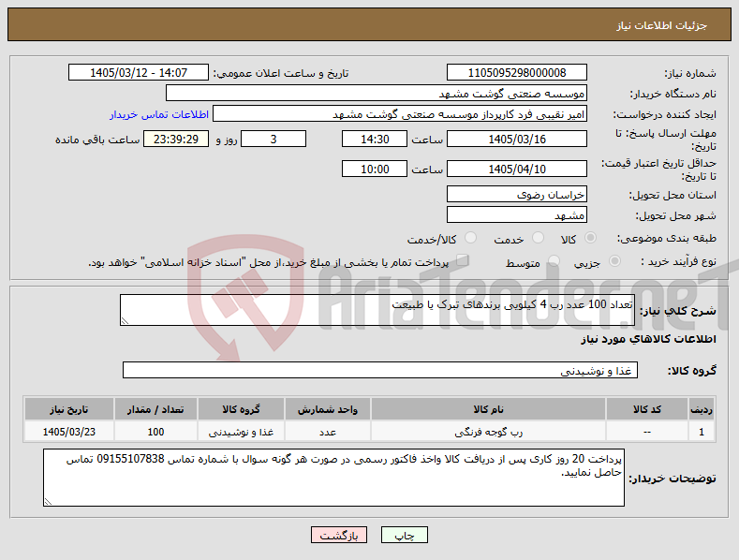Click the اطلاعات کالاهای مورد نیاز heading
This screenshot has height=560, width=739.
tap(648, 339)
